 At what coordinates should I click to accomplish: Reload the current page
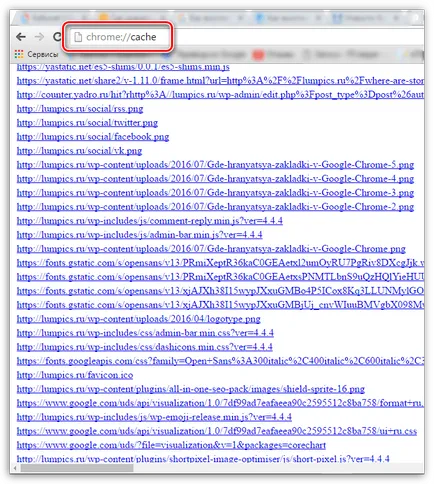click(57, 37)
